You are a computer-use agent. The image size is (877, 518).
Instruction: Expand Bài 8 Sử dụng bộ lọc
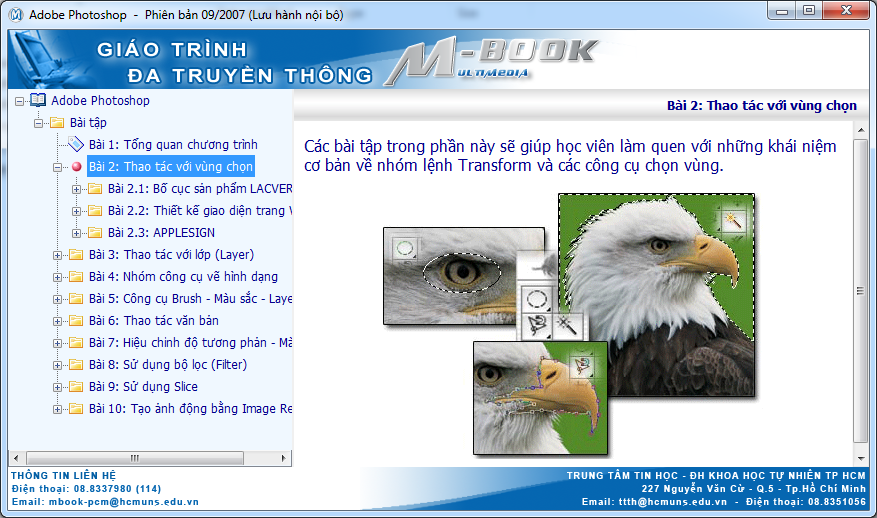(57, 365)
